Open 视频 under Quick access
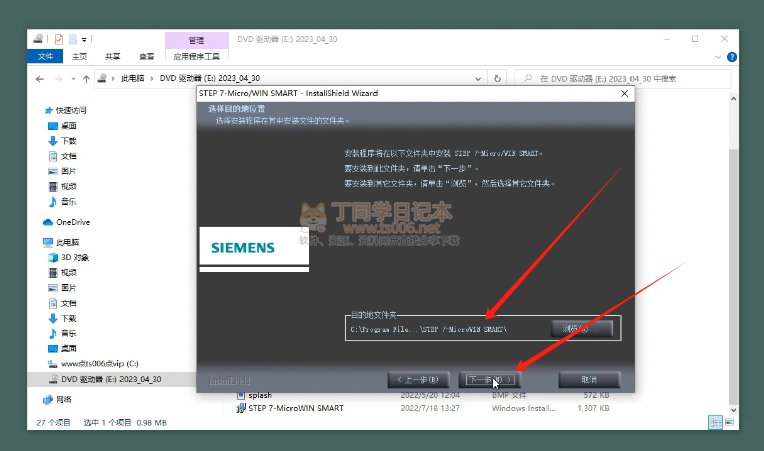This screenshot has height=451, width=764. 62,186
